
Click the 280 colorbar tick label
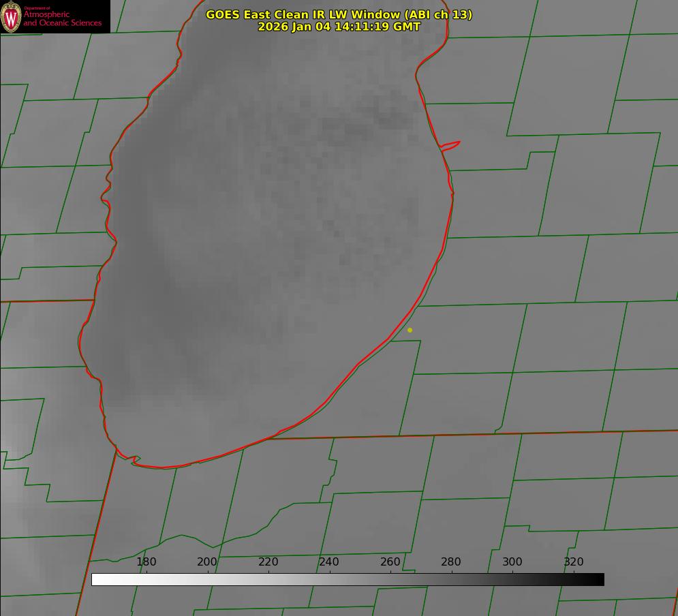pos(451,562)
